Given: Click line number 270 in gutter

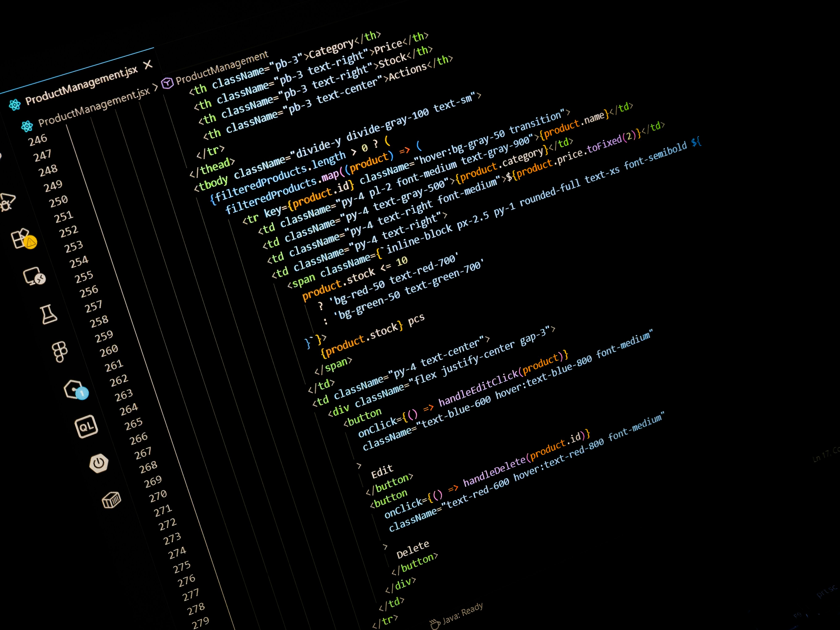Looking at the screenshot, I should tap(158, 496).
